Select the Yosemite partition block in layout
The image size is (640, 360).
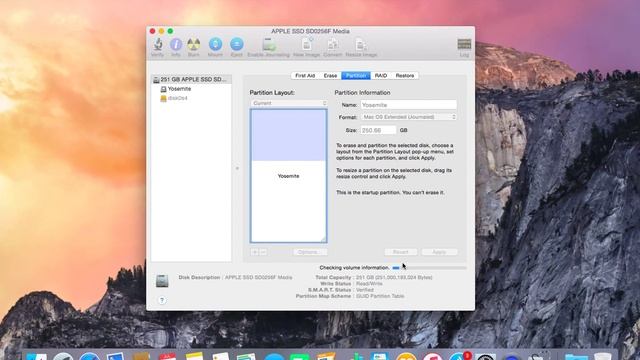pos(289,176)
